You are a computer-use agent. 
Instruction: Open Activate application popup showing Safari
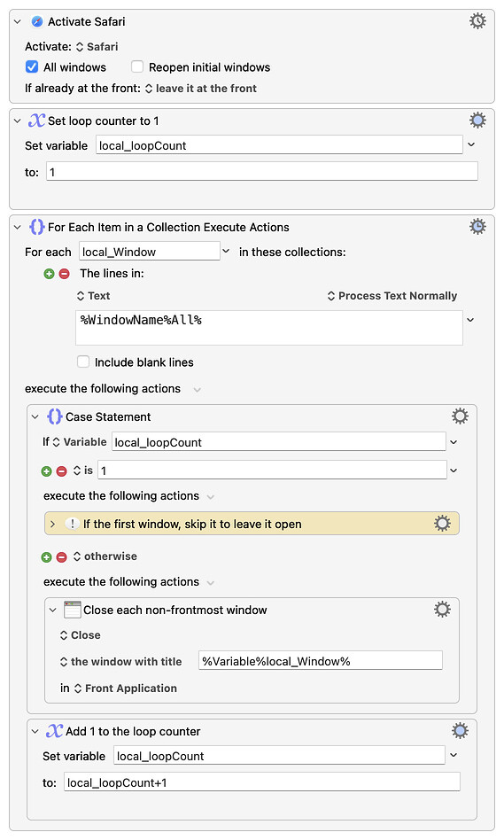point(97,47)
